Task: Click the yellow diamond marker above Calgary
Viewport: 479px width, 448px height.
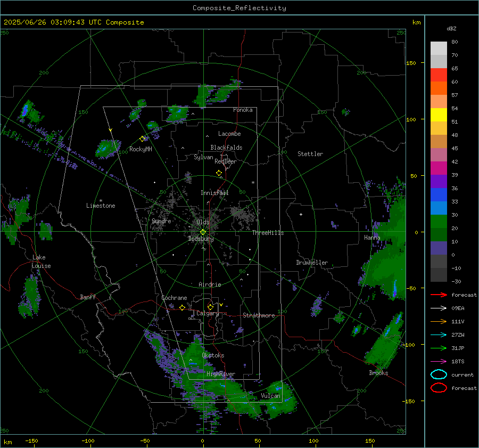Action: [x=210, y=307]
